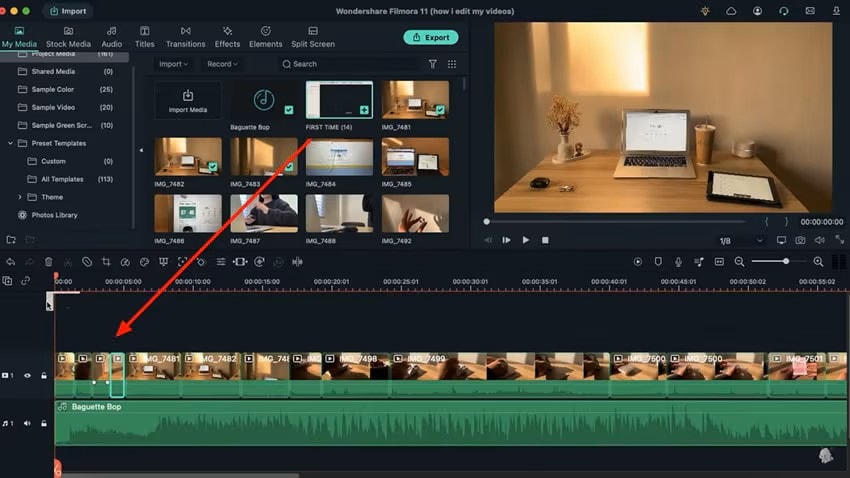Click the Import button in title bar
Image resolution: width=850 pixels, height=478 pixels.
68,11
